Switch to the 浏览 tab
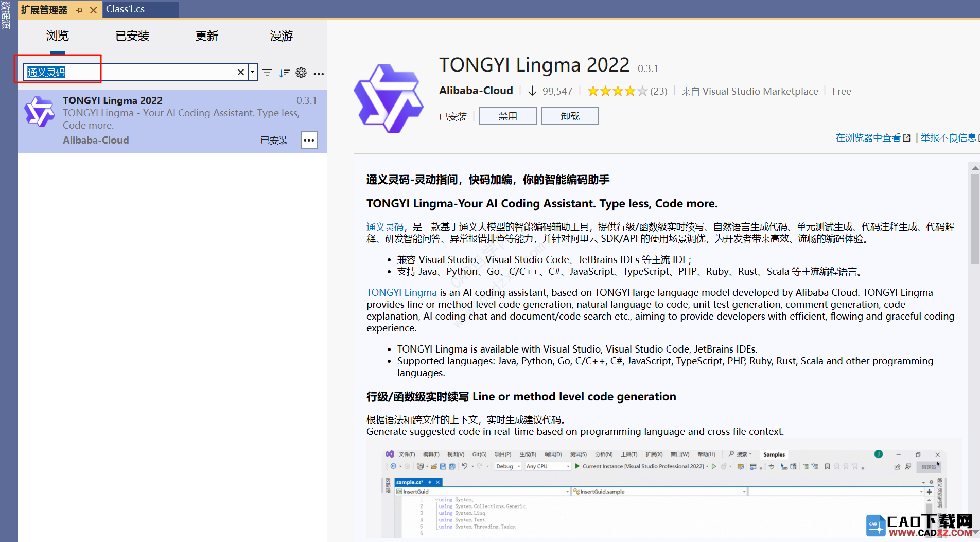 tap(57, 36)
